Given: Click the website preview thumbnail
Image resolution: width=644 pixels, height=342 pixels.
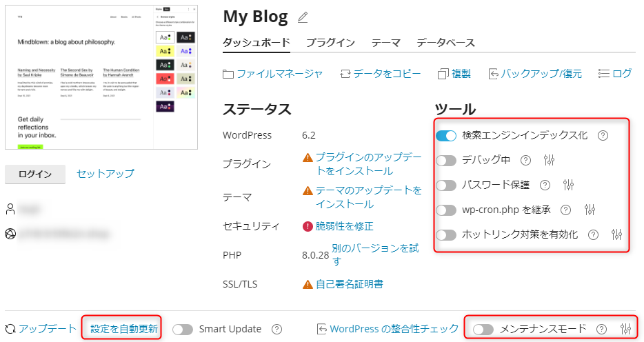Looking at the screenshot, I should pyautogui.click(x=101, y=76).
